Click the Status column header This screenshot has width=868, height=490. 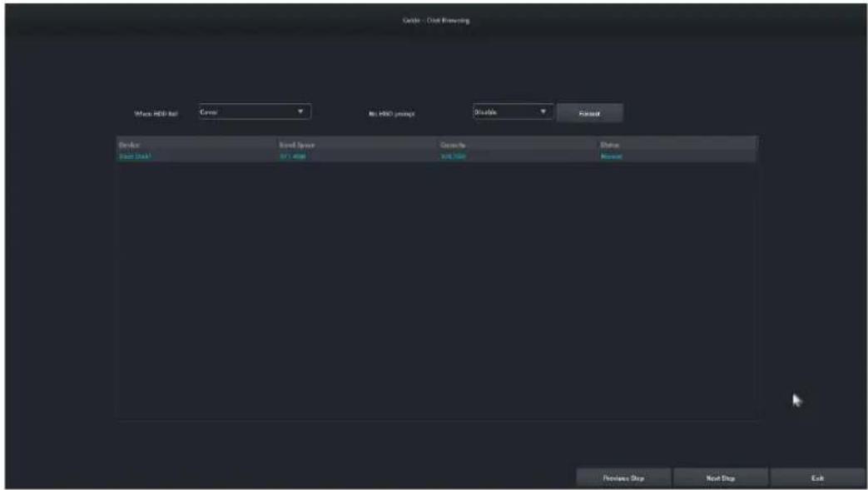click(x=610, y=145)
